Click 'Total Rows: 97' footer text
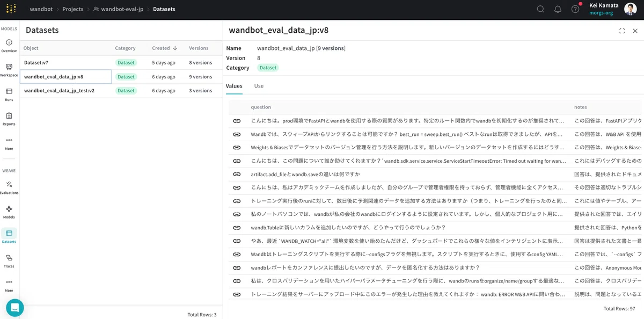The image size is (644, 319). click(x=619, y=309)
